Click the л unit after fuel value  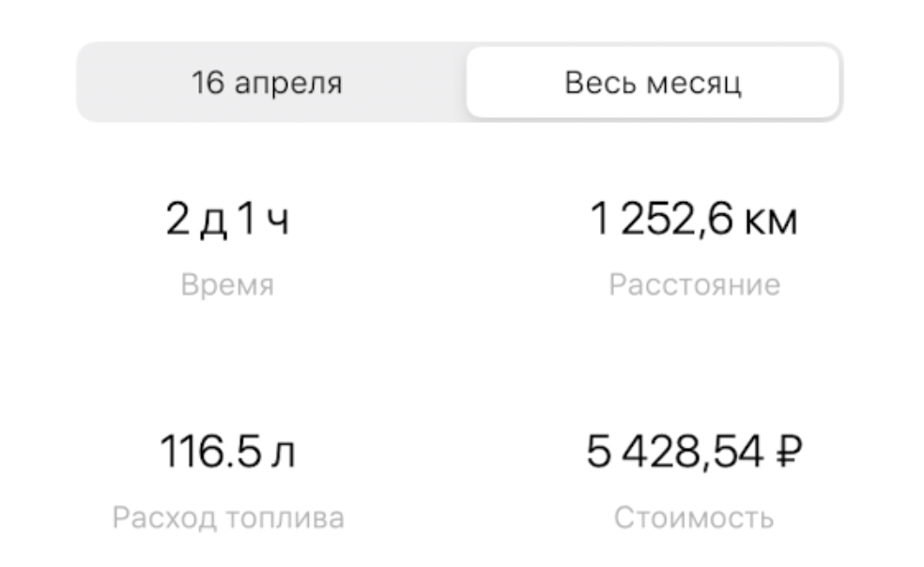point(284,454)
